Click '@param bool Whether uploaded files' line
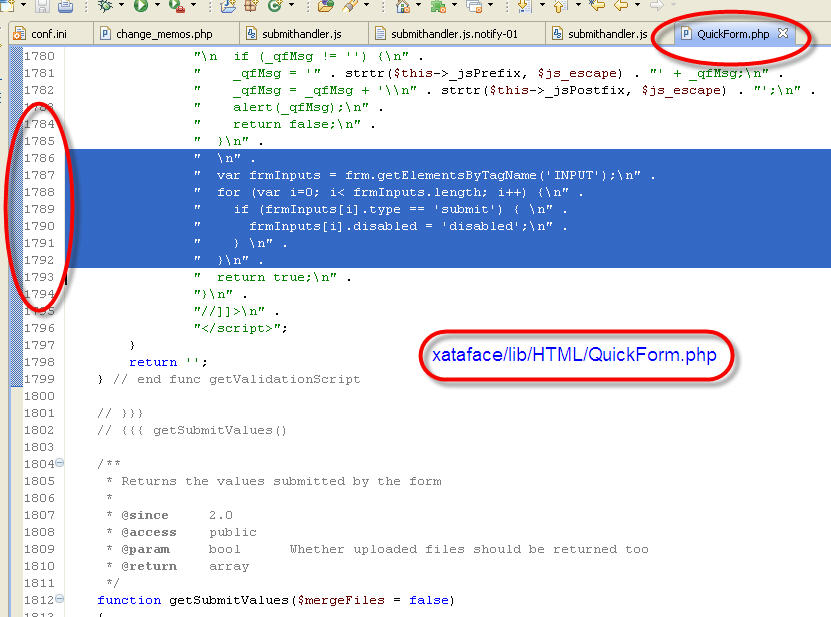The height and width of the screenshot is (617, 831). point(377,549)
